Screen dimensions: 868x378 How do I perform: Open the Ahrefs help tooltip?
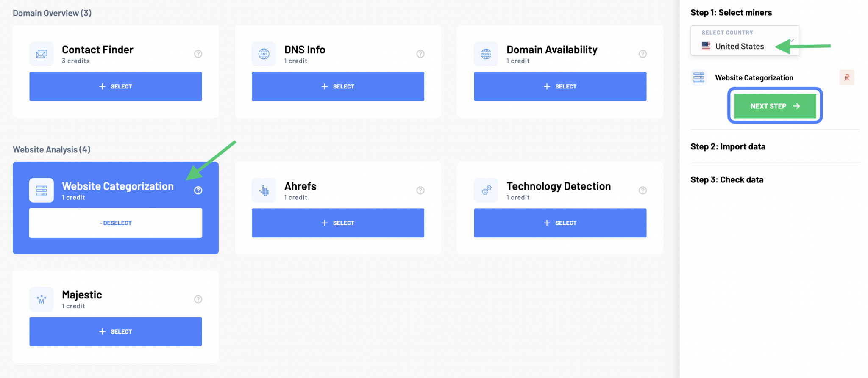[420, 190]
